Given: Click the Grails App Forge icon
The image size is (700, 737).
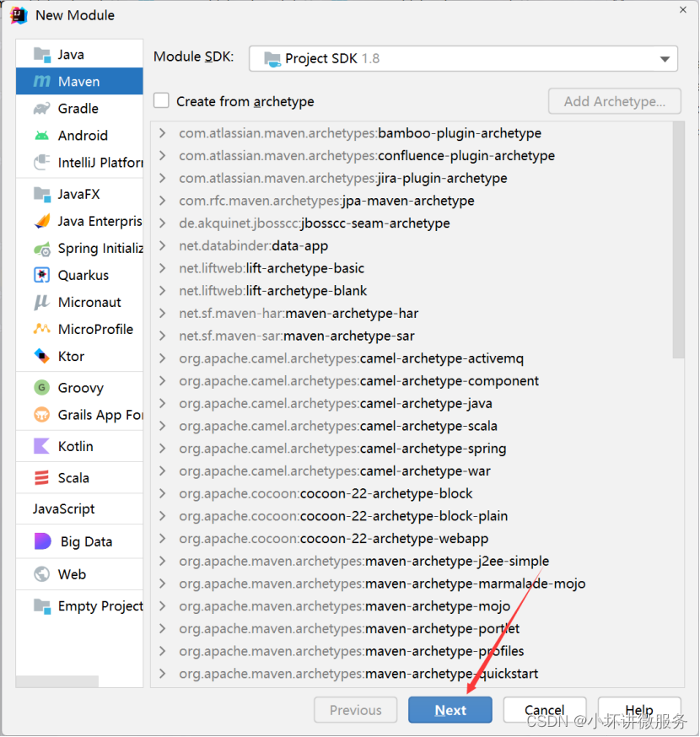Looking at the screenshot, I should click(42, 415).
